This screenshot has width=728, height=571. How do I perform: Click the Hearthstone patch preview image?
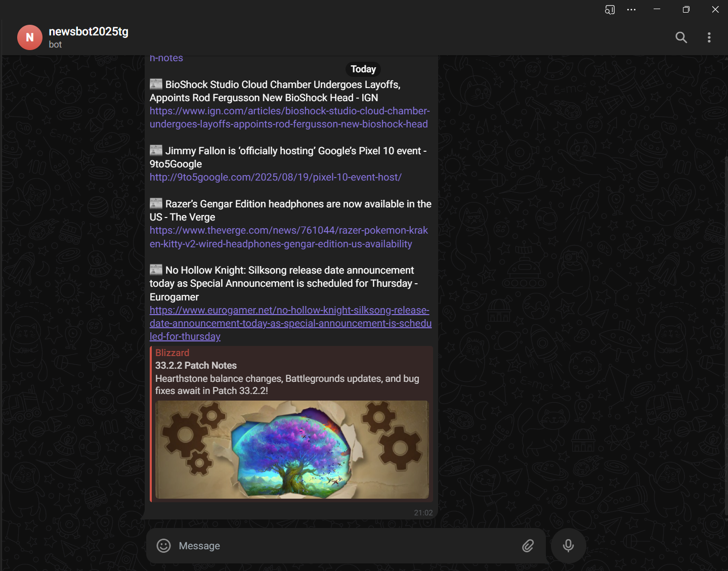[x=292, y=450]
